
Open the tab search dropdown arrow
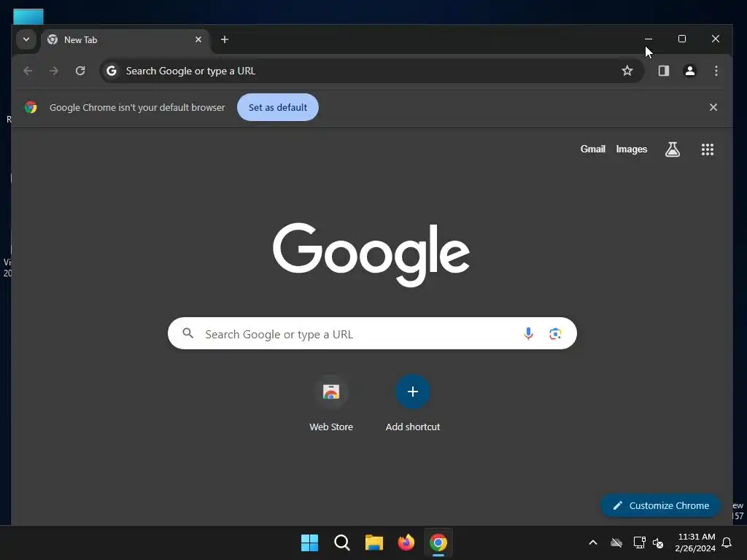[x=26, y=39]
